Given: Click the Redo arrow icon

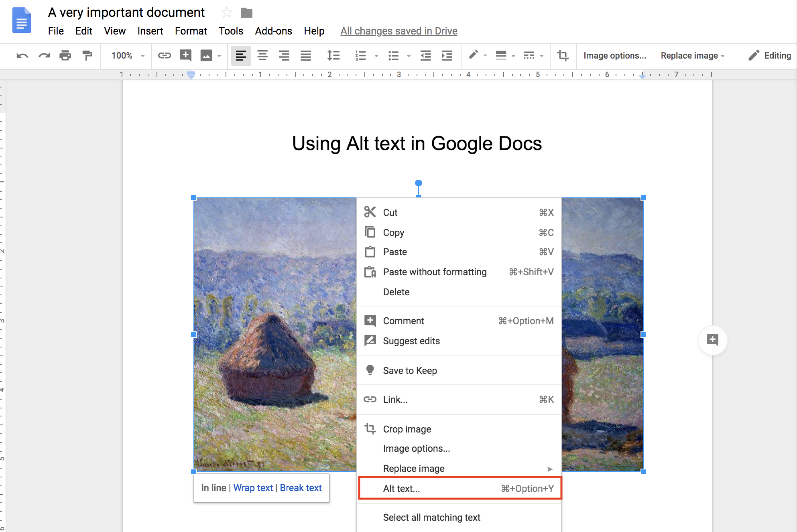Looking at the screenshot, I should [44, 55].
